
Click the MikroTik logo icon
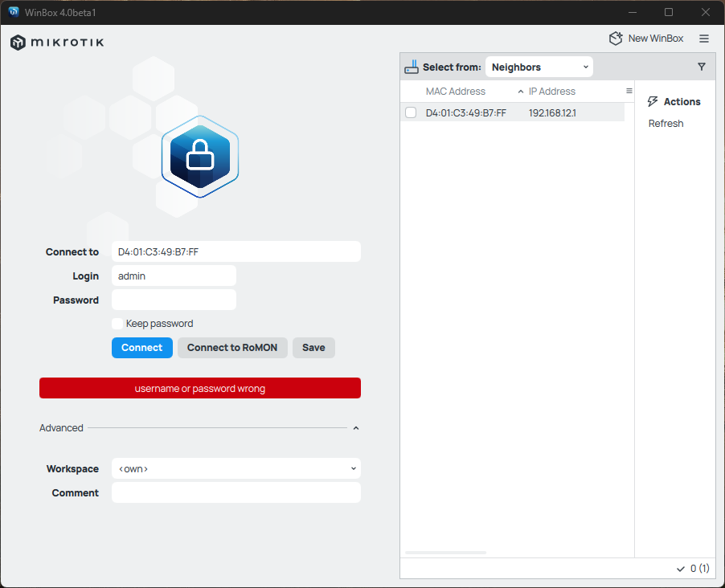pyautogui.click(x=18, y=43)
